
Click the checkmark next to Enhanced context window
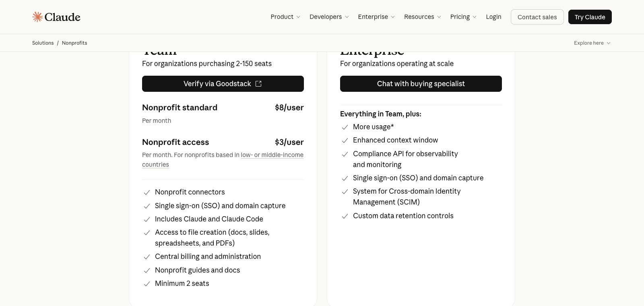(345, 141)
